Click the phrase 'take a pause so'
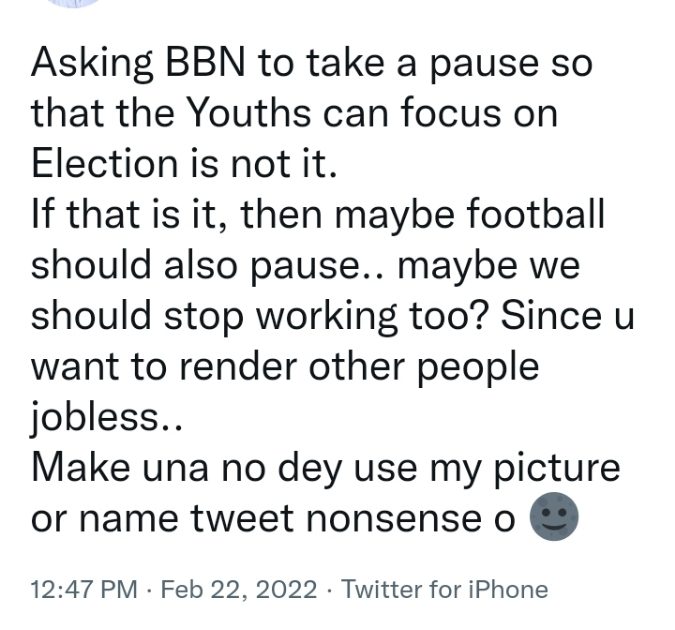Screen dimensions: 675x630 455,64
